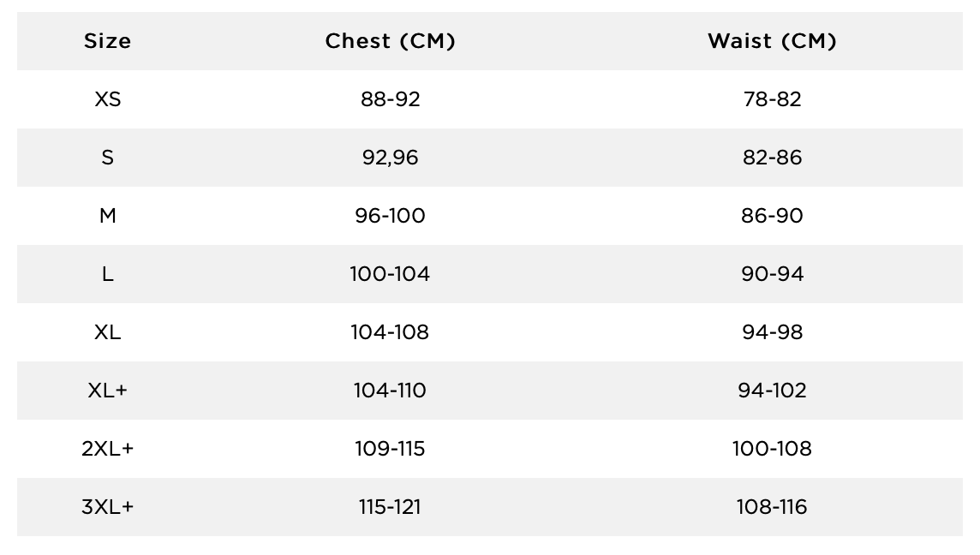
Task: Click waist value 108-116
Action: click(772, 506)
